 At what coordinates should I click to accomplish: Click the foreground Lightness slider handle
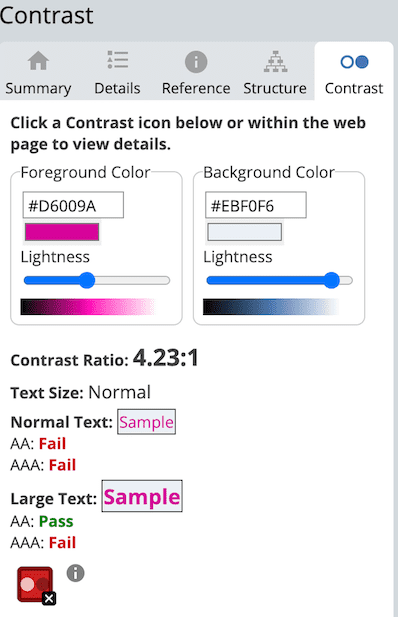(87, 280)
